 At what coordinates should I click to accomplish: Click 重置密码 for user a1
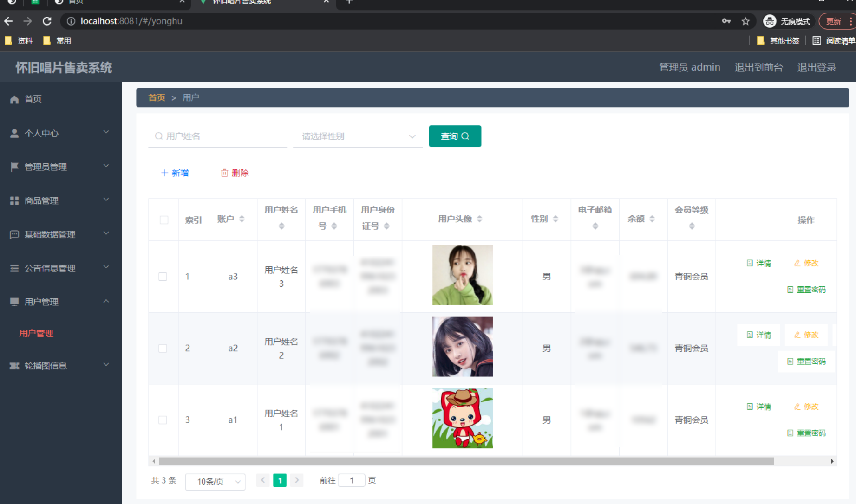[x=807, y=433]
